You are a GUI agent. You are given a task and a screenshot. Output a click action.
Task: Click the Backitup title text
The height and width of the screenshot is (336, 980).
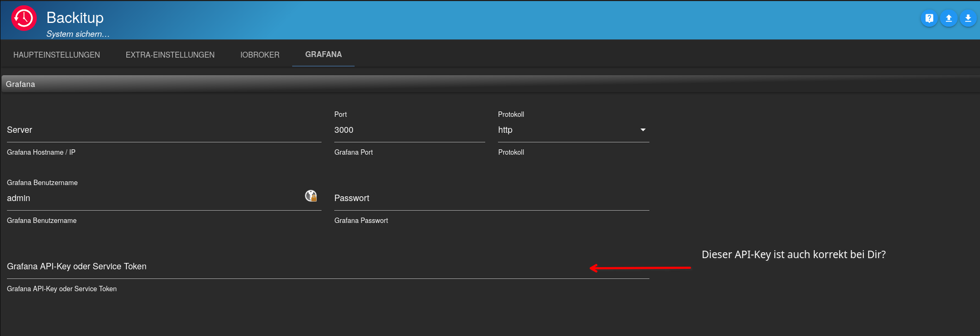pos(75,18)
